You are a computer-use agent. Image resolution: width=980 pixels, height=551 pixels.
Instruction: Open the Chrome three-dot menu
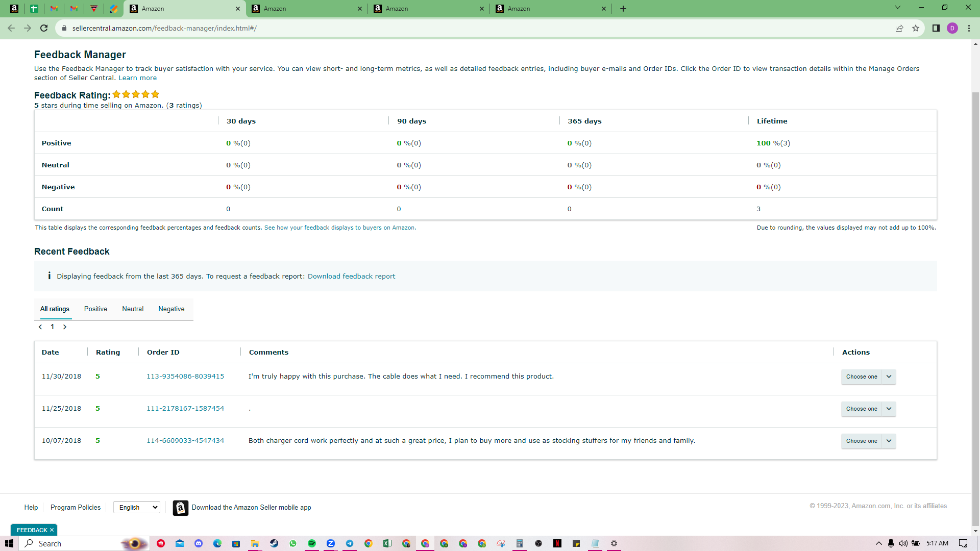point(969,28)
